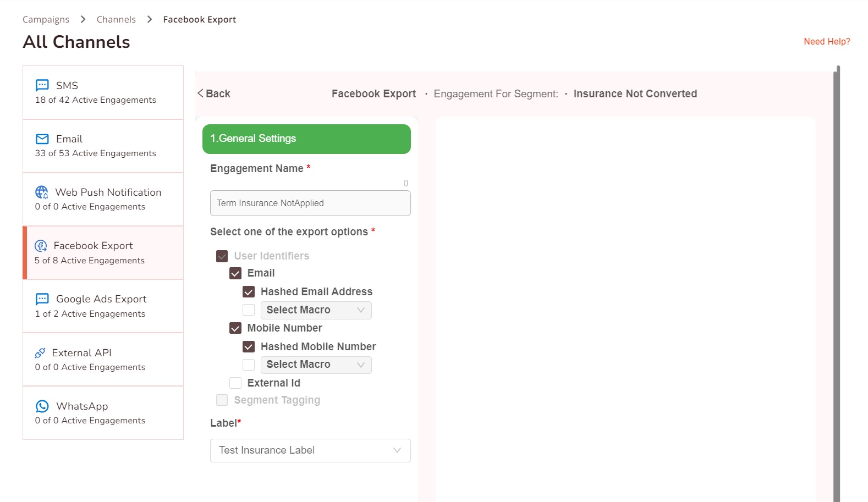Click the Back arrow chevron icon
Image resolution: width=868 pixels, height=502 pixels.
201,93
